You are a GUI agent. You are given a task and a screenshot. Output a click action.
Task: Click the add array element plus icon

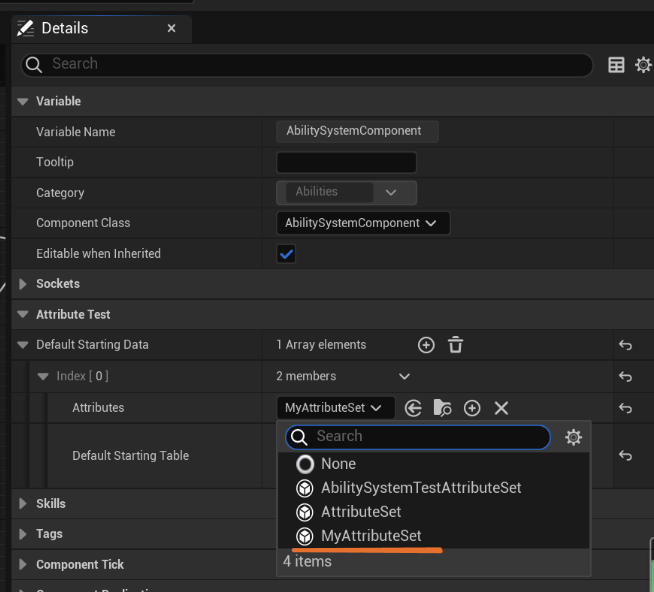click(x=426, y=345)
